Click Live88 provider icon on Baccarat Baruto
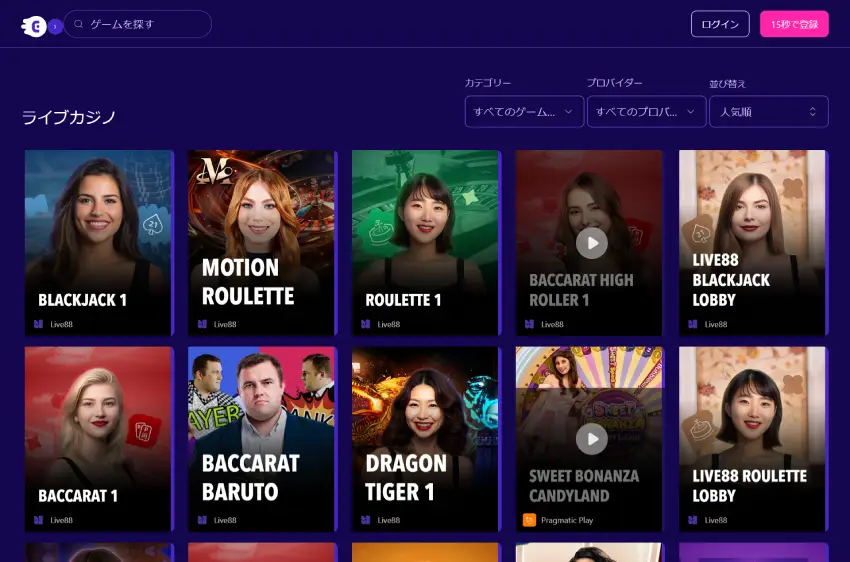 click(202, 520)
